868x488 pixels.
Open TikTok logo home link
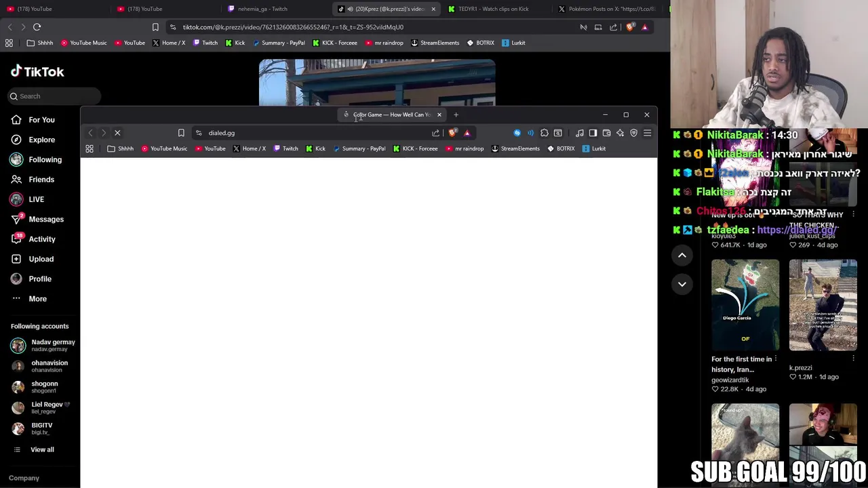pos(37,72)
